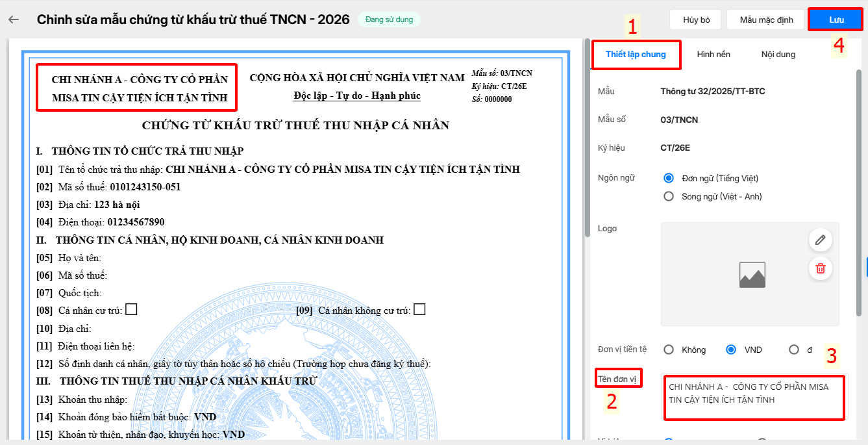Switch to the Nội dung tab
Image resolution: width=868 pixels, height=445 pixels.
(778, 55)
